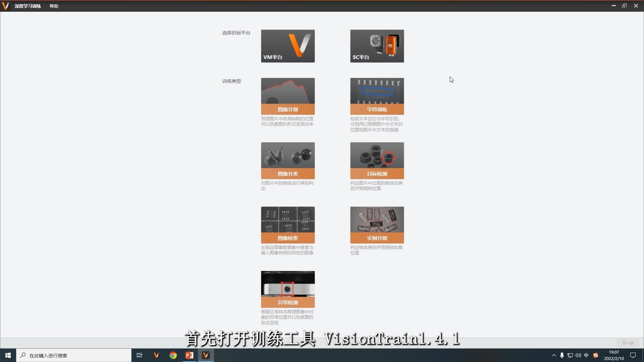Open Windows Task View

tap(140, 355)
